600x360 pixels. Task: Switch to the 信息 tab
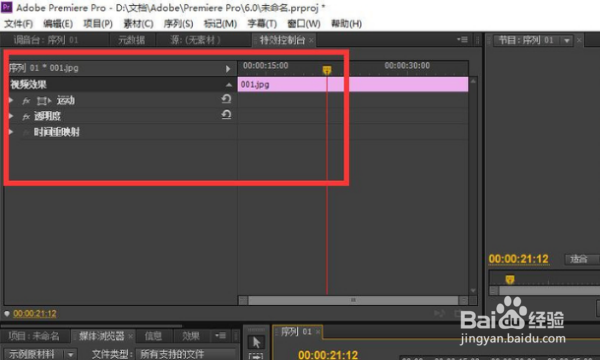pyautogui.click(x=153, y=336)
